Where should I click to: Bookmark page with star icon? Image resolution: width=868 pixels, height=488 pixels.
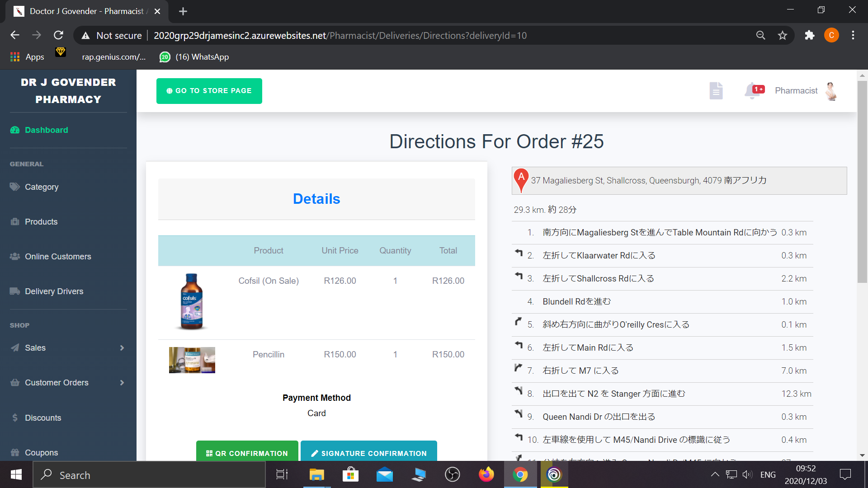(x=783, y=35)
